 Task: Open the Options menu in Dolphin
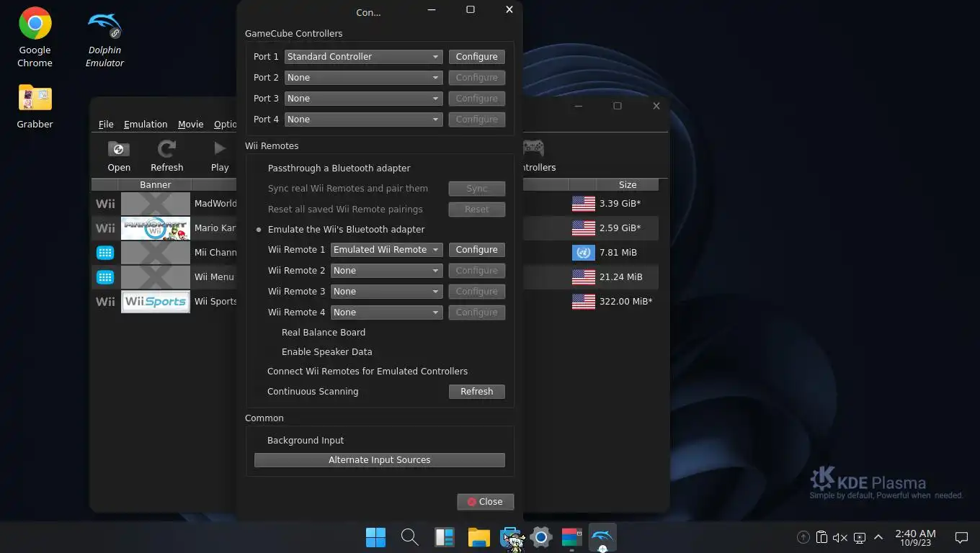click(x=225, y=124)
